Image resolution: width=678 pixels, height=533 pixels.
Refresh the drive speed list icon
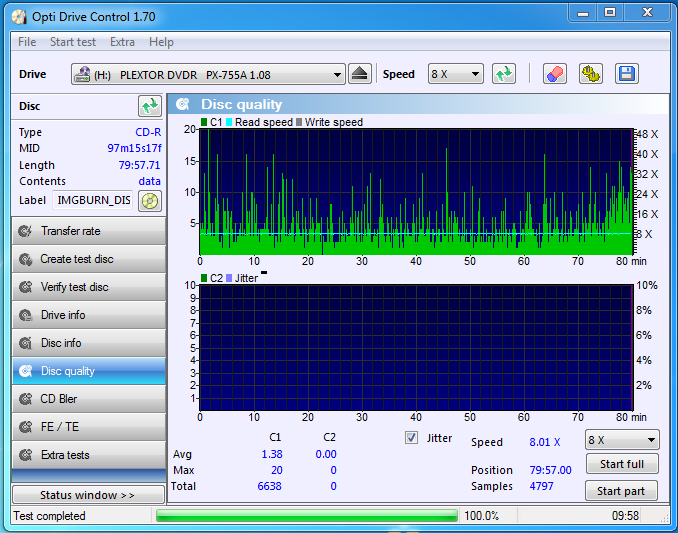pos(504,74)
